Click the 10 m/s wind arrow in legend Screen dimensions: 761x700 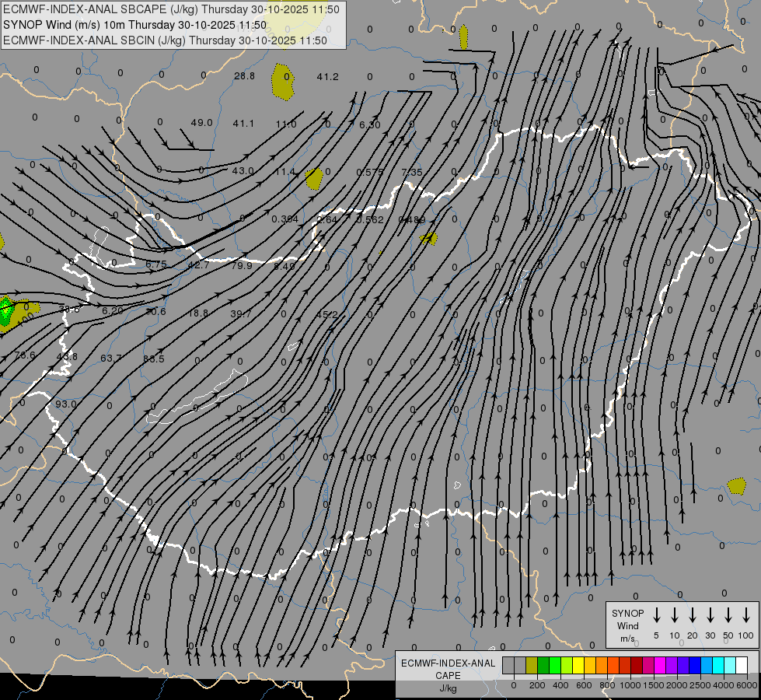674,615
